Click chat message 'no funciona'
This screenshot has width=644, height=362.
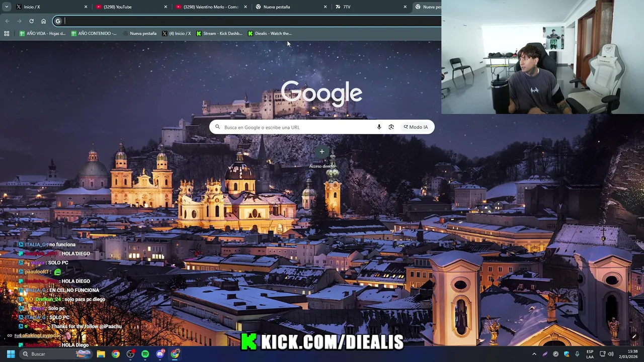click(62, 245)
